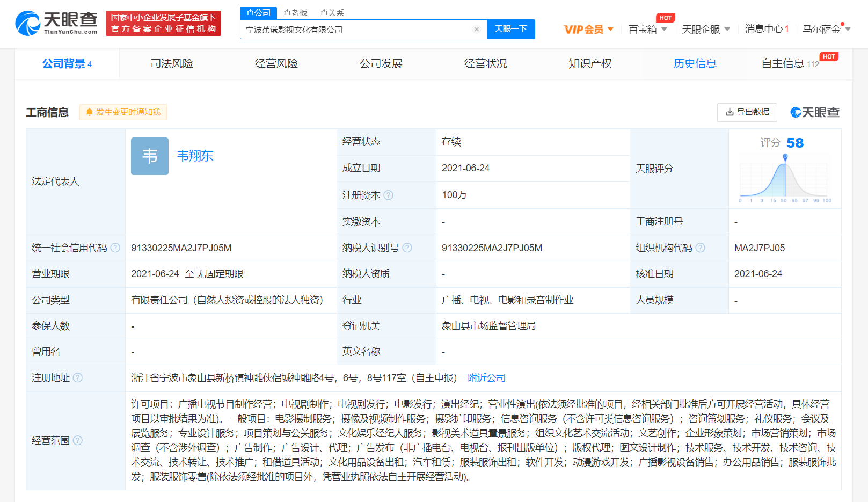
Task: Switch to the 知识产权 tab
Action: pos(590,63)
